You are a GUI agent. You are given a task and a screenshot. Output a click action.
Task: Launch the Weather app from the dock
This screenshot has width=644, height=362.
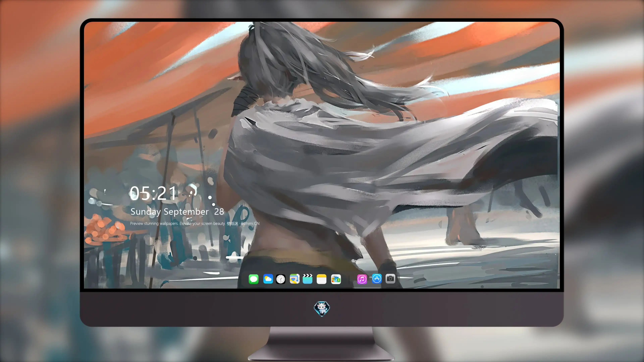[x=268, y=279]
